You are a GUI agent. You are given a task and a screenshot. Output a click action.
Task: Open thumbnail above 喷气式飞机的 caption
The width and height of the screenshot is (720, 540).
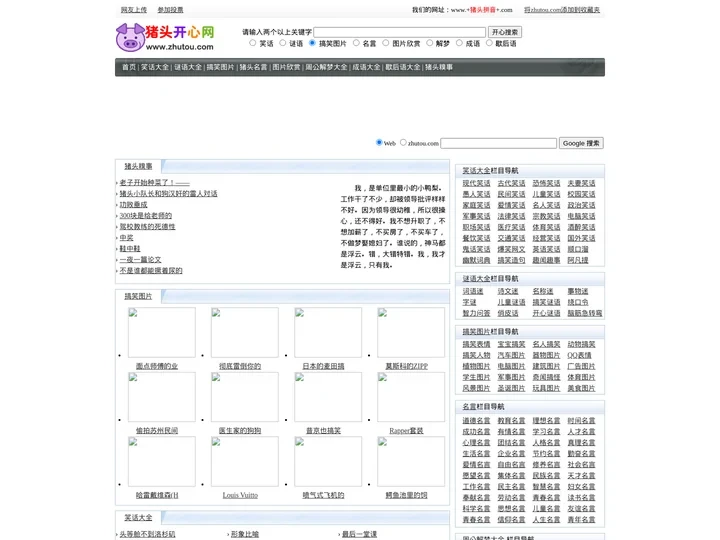pyautogui.click(x=328, y=461)
